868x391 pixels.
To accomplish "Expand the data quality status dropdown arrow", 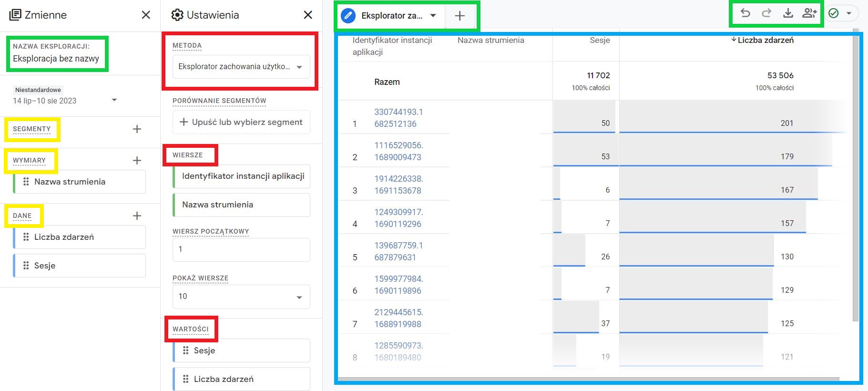I will pyautogui.click(x=849, y=13).
